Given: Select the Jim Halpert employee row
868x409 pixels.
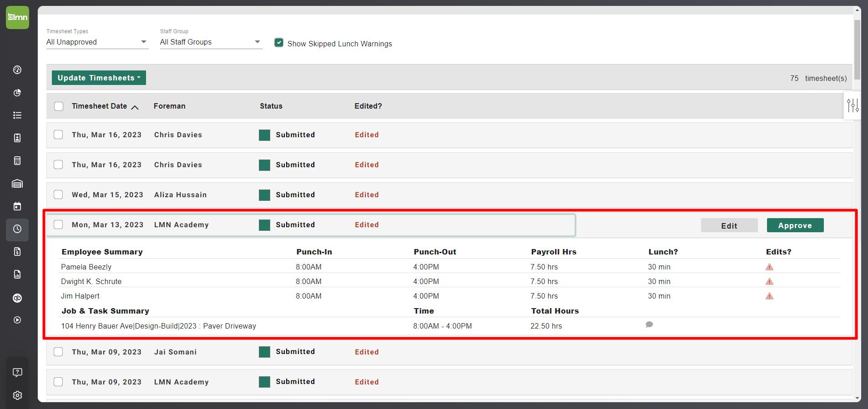Looking at the screenshot, I should tap(450, 296).
